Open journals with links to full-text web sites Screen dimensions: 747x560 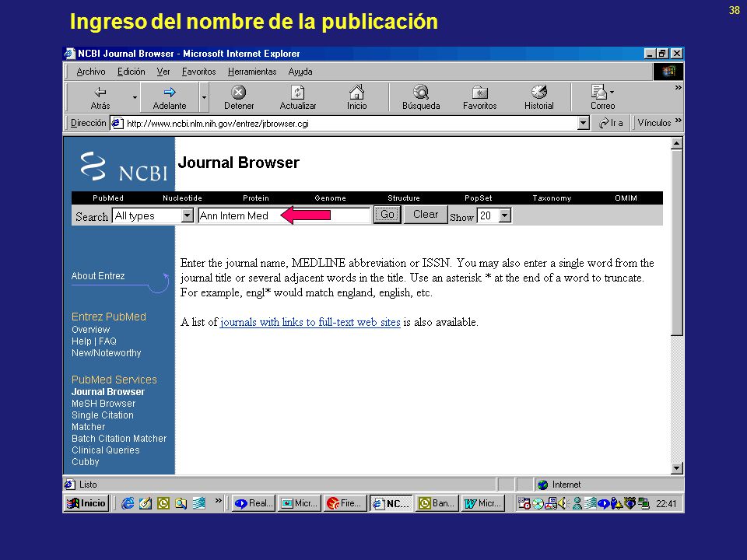[x=310, y=322]
